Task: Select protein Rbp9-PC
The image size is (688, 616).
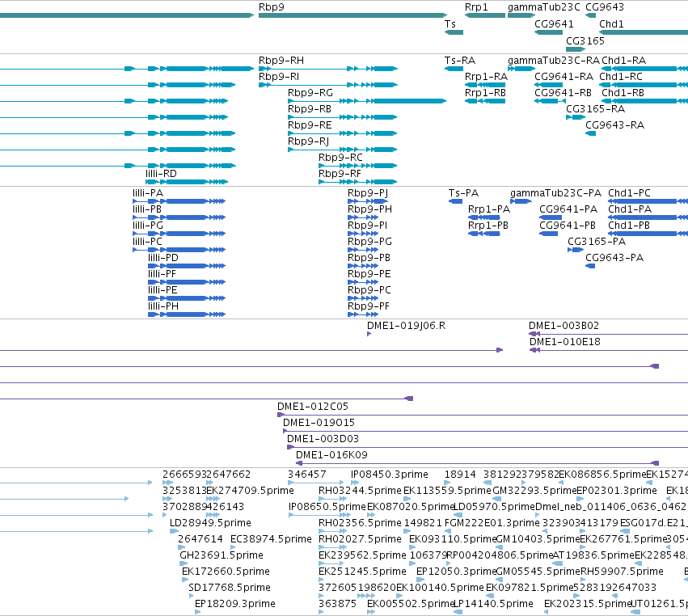Action: pos(369,291)
